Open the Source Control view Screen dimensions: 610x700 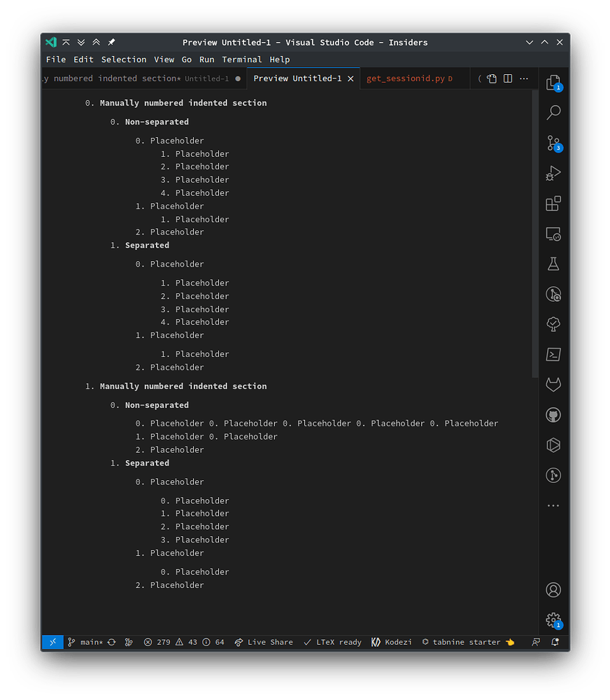click(x=553, y=143)
